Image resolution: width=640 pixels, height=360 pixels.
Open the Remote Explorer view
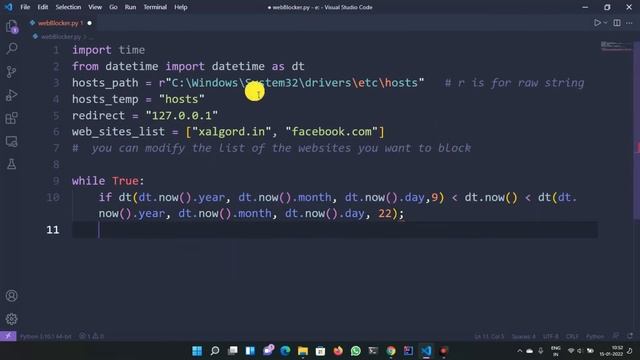(x=11, y=141)
